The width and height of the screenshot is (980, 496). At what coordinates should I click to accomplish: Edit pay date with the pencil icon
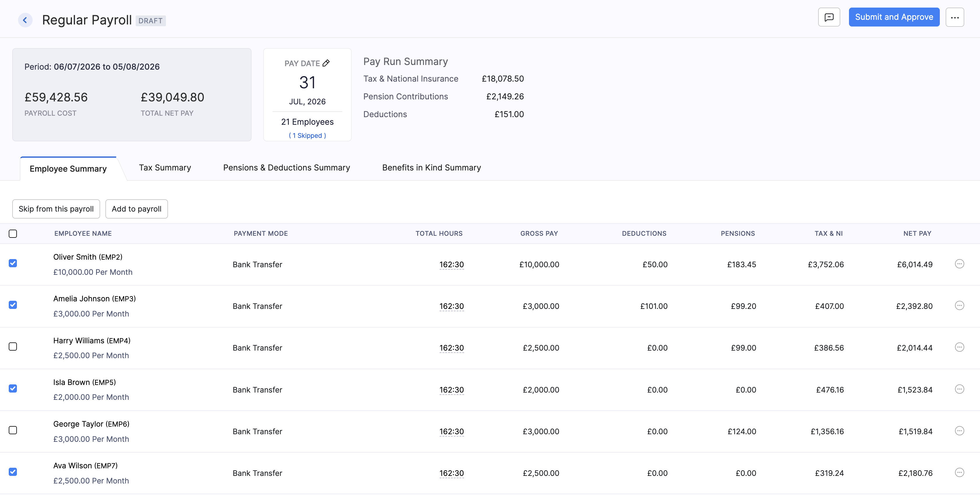pos(326,63)
